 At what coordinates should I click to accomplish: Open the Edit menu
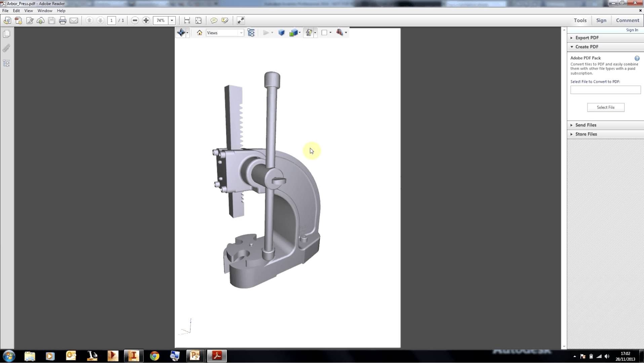coord(16,11)
